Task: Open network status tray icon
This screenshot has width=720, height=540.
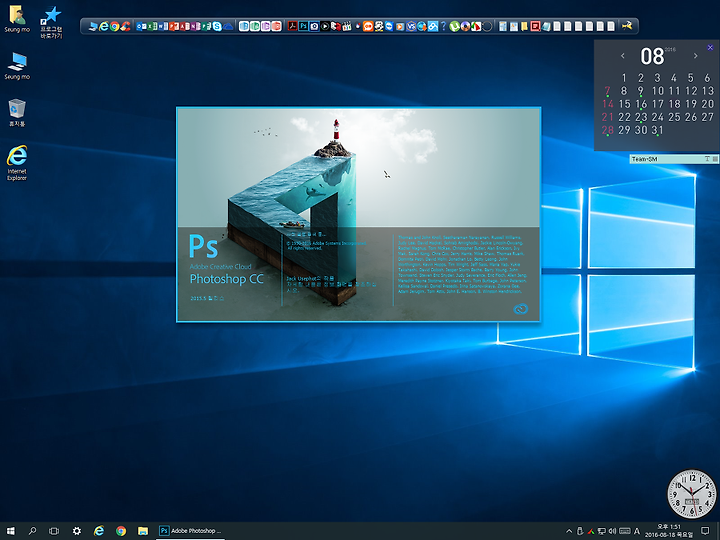Action: click(x=602, y=531)
